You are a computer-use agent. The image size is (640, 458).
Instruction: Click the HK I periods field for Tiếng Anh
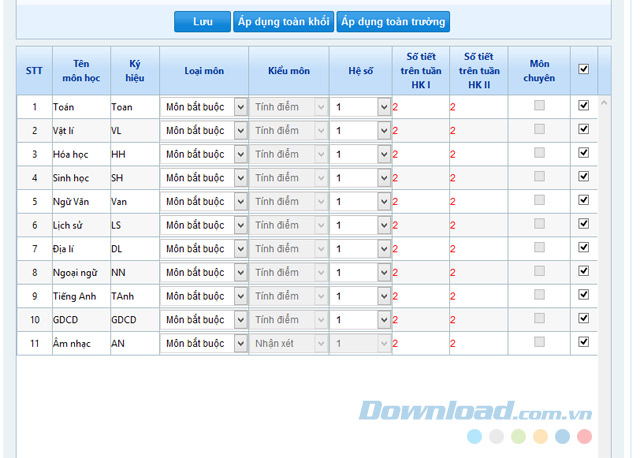421,297
